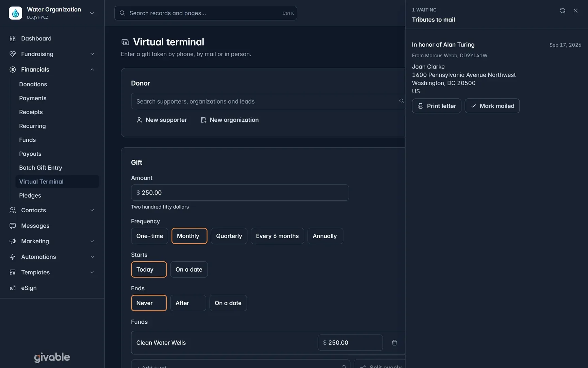Expand the Marketing menu chevron
Screen dimensions: 588x368
[92, 241]
